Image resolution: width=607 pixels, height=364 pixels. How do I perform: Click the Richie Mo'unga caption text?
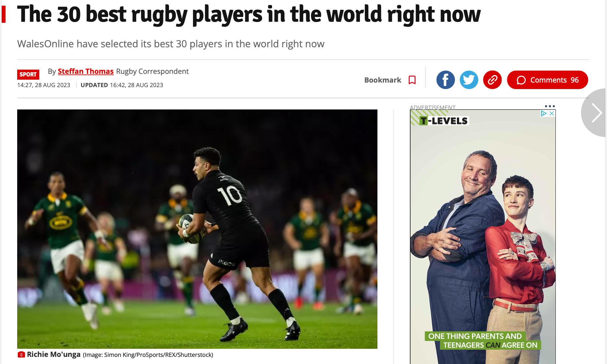tap(54, 355)
